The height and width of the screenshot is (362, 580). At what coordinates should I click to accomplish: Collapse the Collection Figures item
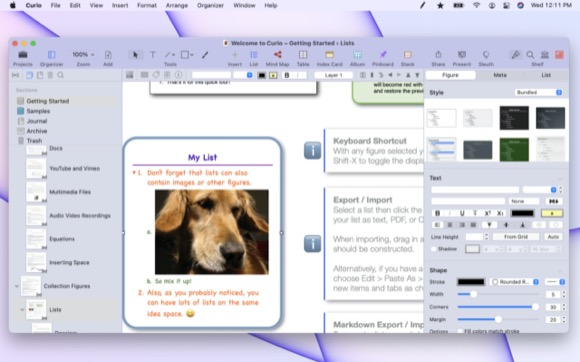click(16, 286)
